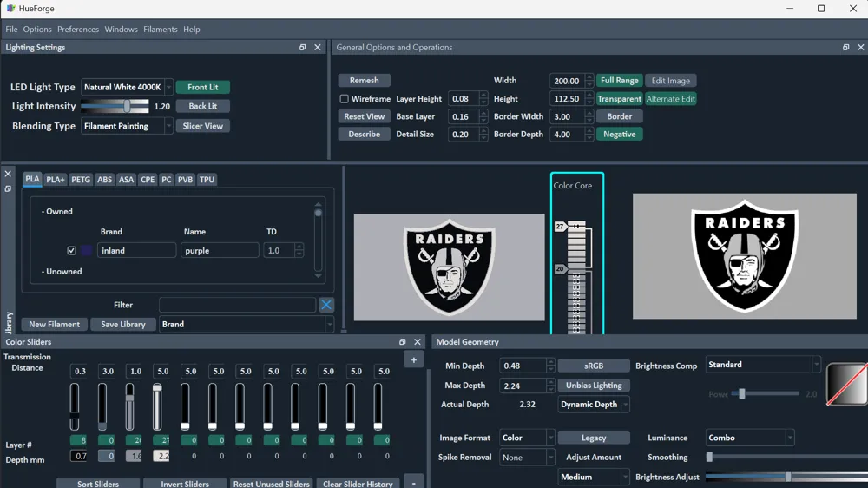Image resolution: width=868 pixels, height=488 pixels.
Task: Open the Filaments menu
Action: (161, 30)
